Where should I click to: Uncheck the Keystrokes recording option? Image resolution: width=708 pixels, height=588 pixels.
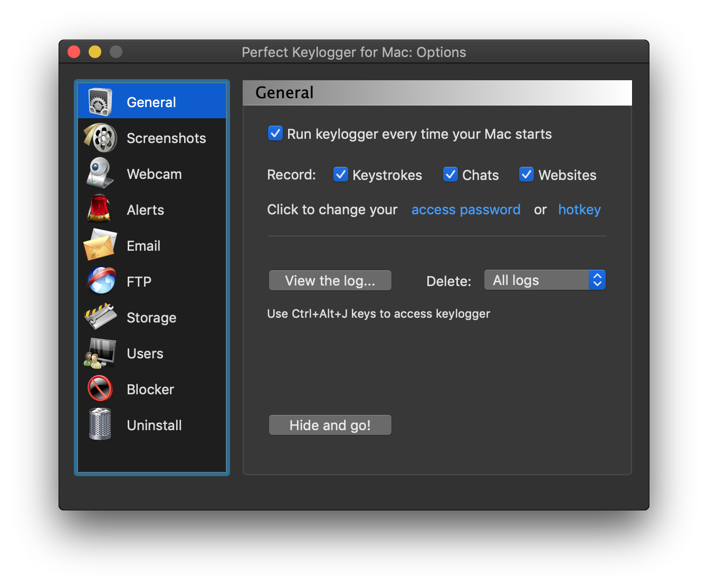pyautogui.click(x=341, y=174)
